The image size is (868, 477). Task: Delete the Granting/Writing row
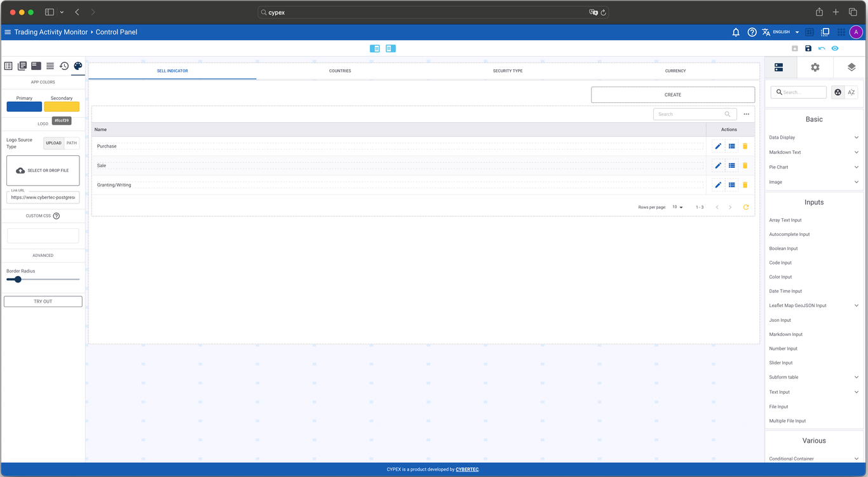[745, 185]
